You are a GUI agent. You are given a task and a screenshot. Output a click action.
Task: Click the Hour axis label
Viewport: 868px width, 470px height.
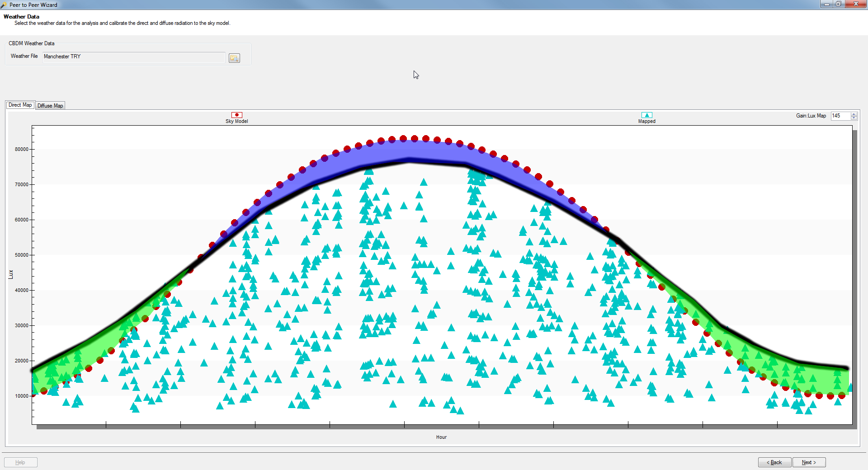[441, 437]
